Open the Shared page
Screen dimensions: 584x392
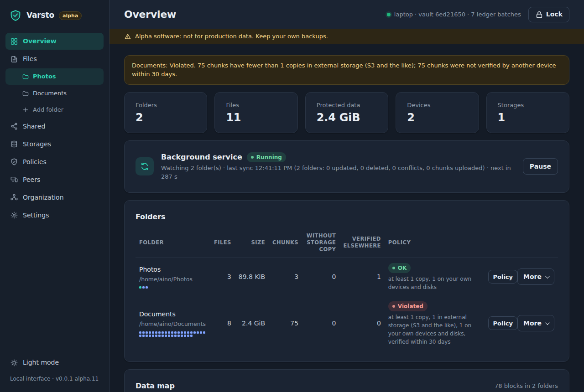54,126
